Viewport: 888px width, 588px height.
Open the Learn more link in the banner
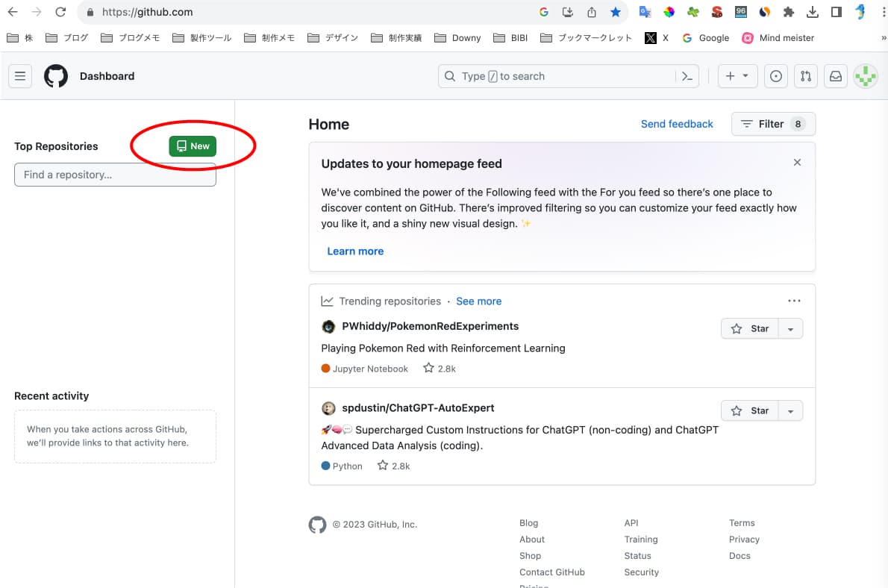pos(355,251)
